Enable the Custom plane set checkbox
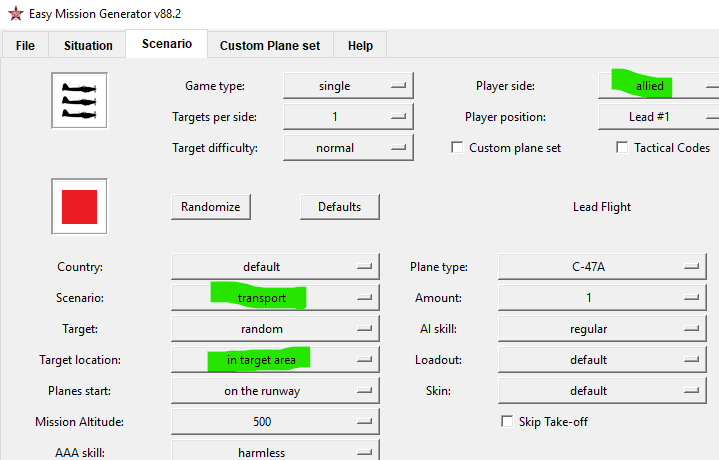 point(458,148)
